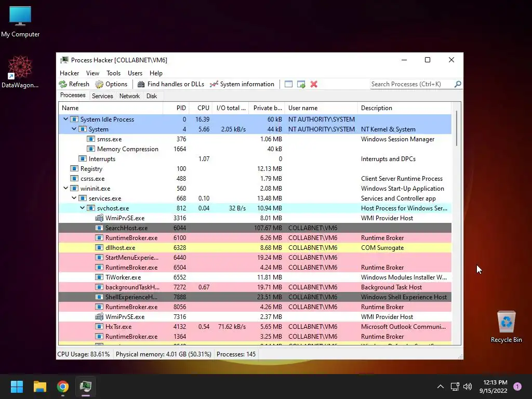Collapse the wininit.exe tree node
The height and width of the screenshot is (399, 532).
66,188
